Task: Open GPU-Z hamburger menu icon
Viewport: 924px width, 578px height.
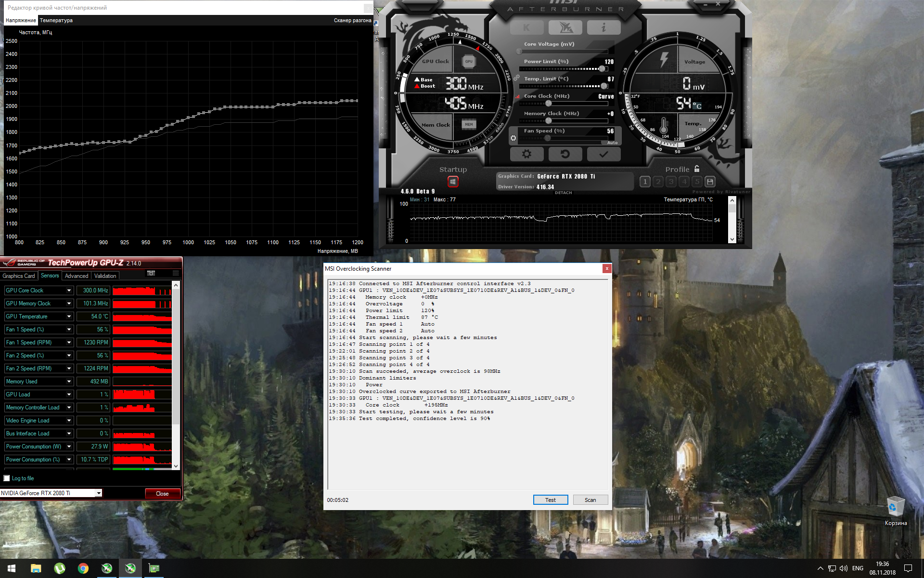Action: pos(176,273)
